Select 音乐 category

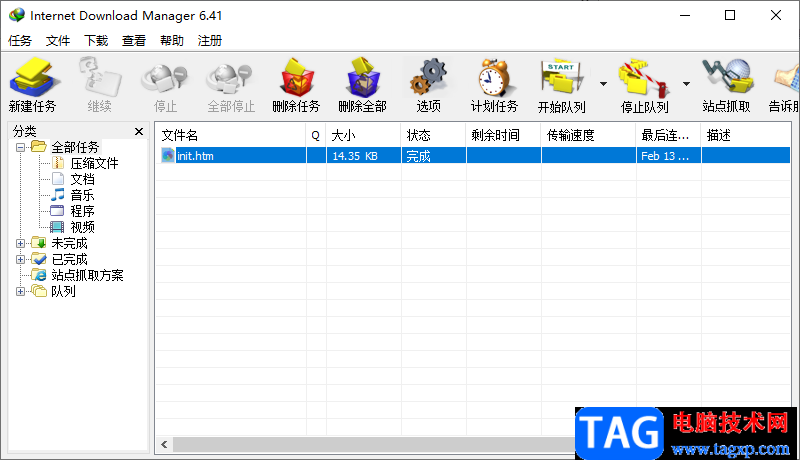point(82,195)
